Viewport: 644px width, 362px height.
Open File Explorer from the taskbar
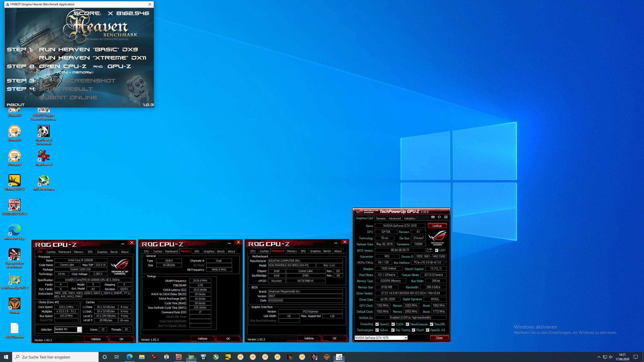click(142, 357)
